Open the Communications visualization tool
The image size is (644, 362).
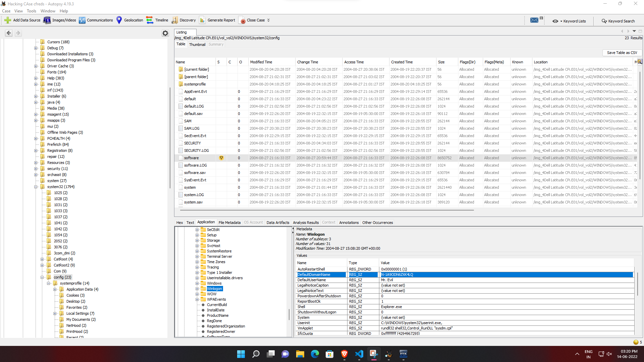[96, 20]
